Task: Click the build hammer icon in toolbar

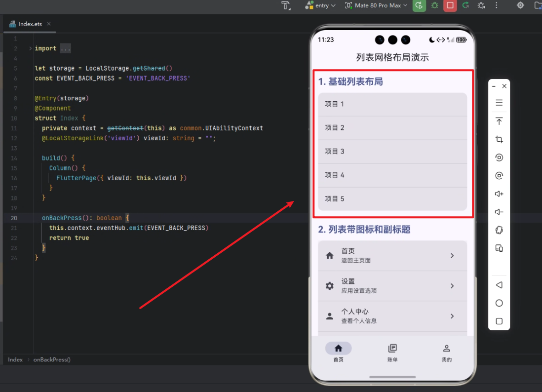Action: click(286, 5)
